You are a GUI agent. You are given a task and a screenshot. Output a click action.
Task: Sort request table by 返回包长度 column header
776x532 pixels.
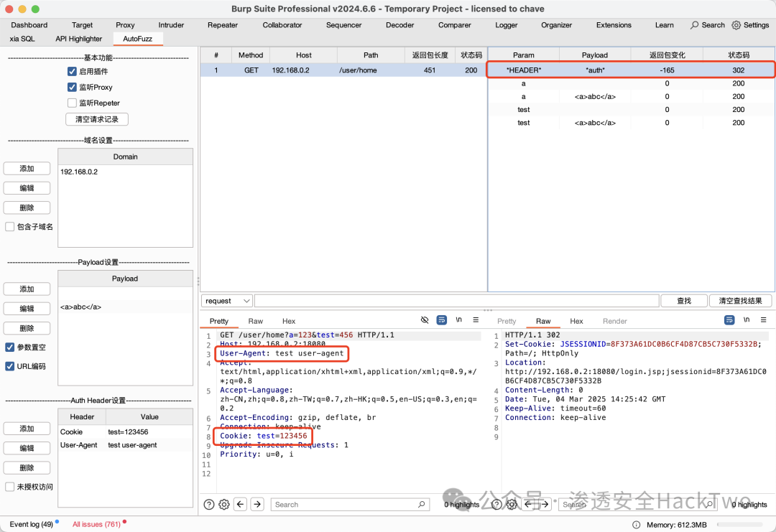tap(430, 55)
